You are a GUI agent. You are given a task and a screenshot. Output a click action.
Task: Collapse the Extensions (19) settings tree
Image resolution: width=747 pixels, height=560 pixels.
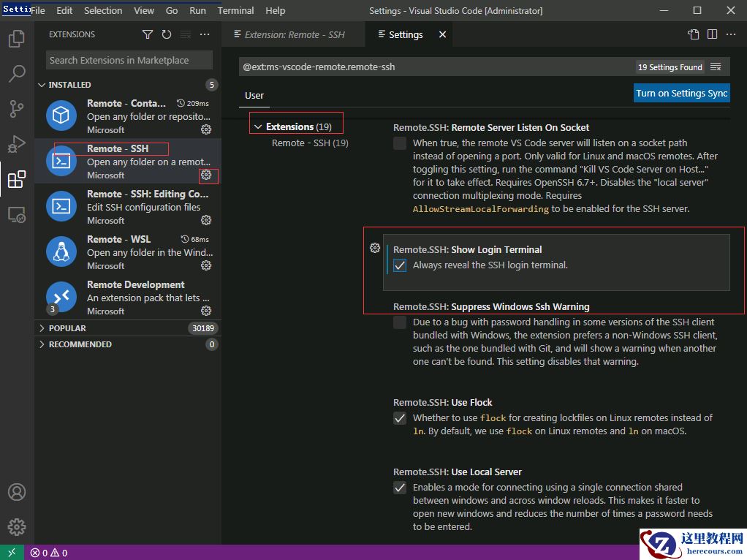tap(257, 127)
